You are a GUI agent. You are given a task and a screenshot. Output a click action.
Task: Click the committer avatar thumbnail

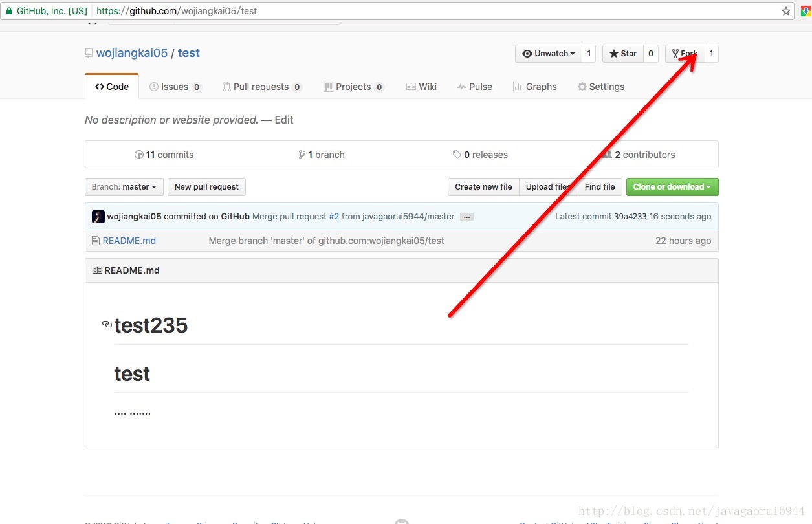pyautogui.click(x=98, y=217)
